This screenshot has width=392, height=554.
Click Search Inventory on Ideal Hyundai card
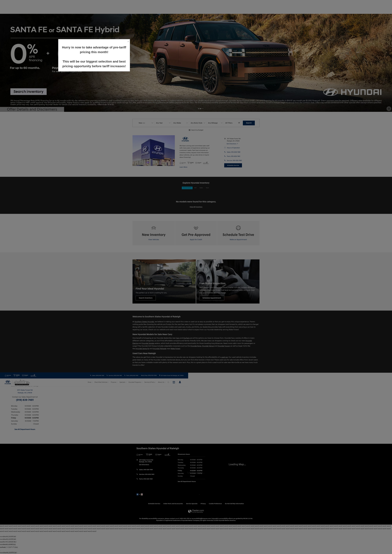146,298
